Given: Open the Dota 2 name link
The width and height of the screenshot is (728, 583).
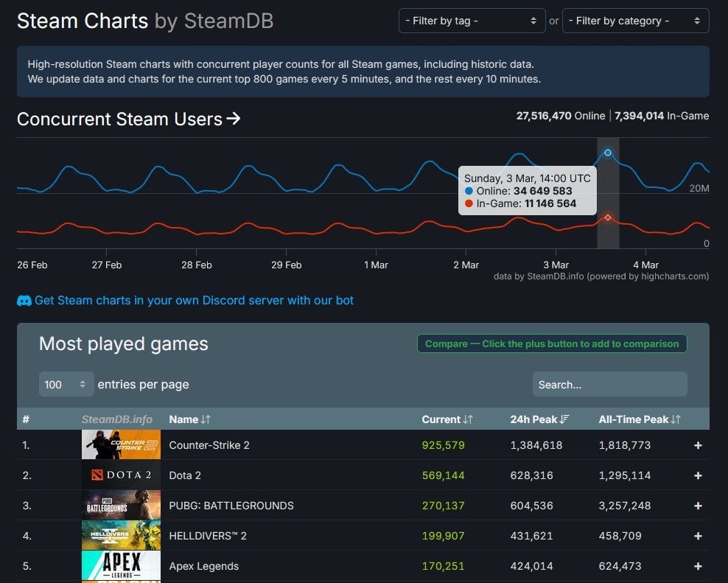Looking at the screenshot, I should [185, 475].
